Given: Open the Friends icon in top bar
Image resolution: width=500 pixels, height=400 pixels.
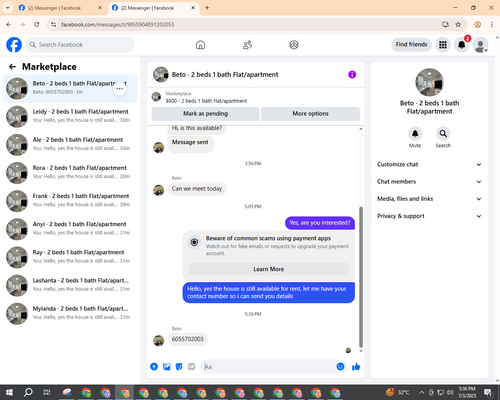Looking at the screenshot, I should 247,45.
